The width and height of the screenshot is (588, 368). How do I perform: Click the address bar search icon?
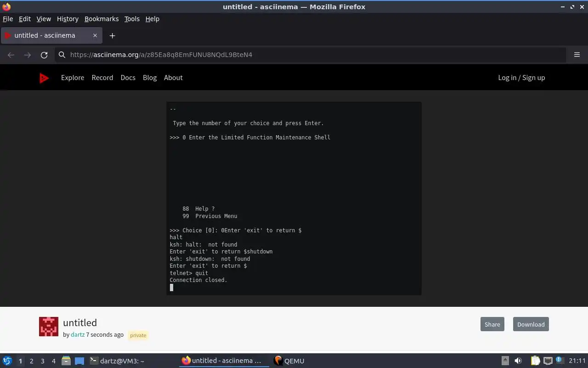[x=62, y=55]
